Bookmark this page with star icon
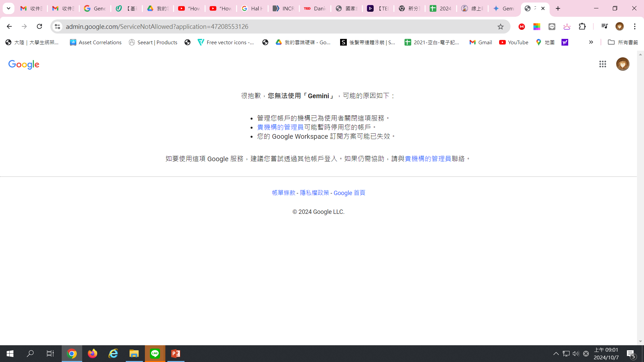The image size is (644, 362). coord(500,26)
